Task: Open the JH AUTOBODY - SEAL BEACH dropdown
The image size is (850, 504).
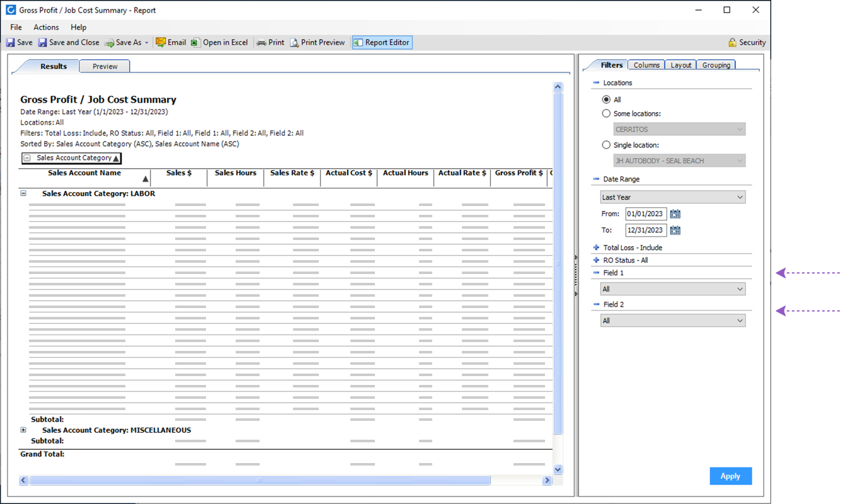Action: click(x=679, y=161)
